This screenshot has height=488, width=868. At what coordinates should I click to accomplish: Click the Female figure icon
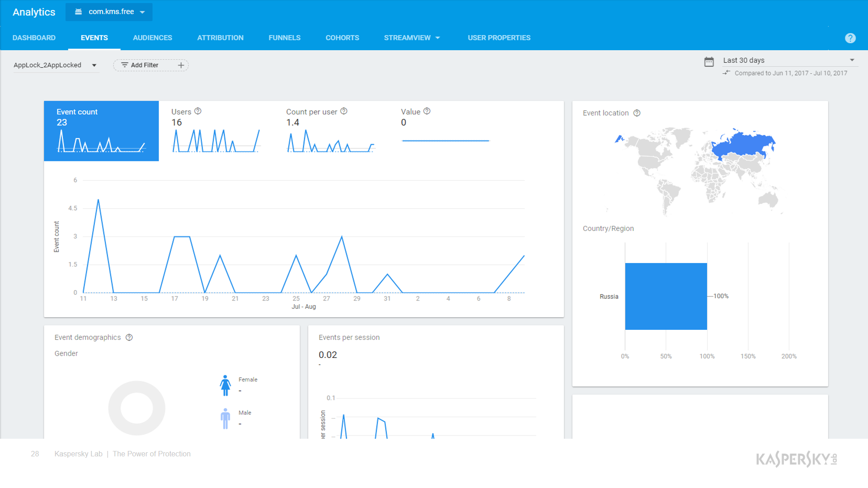pyautogui.click(x=225, y=385)
